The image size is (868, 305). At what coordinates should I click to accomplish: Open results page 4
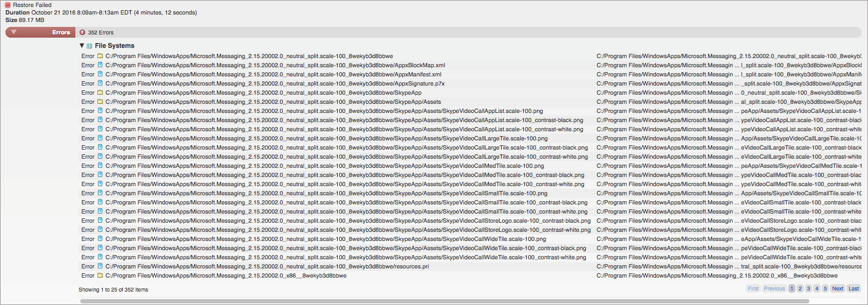(x=817, y=288)
